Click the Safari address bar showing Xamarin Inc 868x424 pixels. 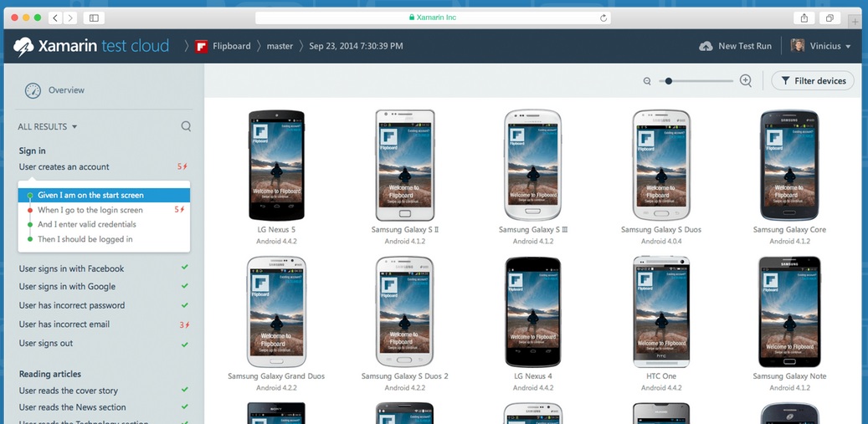coord(433,18)
